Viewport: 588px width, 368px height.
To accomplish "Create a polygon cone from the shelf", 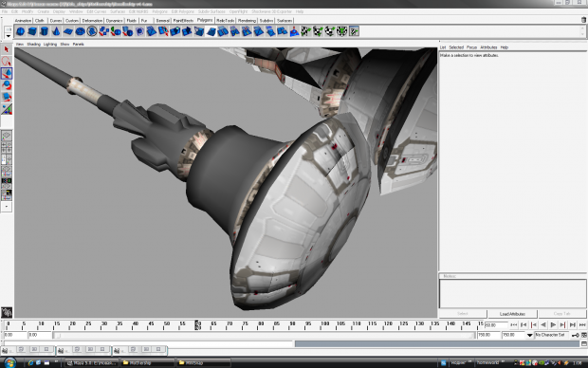I will pos(56,31).
